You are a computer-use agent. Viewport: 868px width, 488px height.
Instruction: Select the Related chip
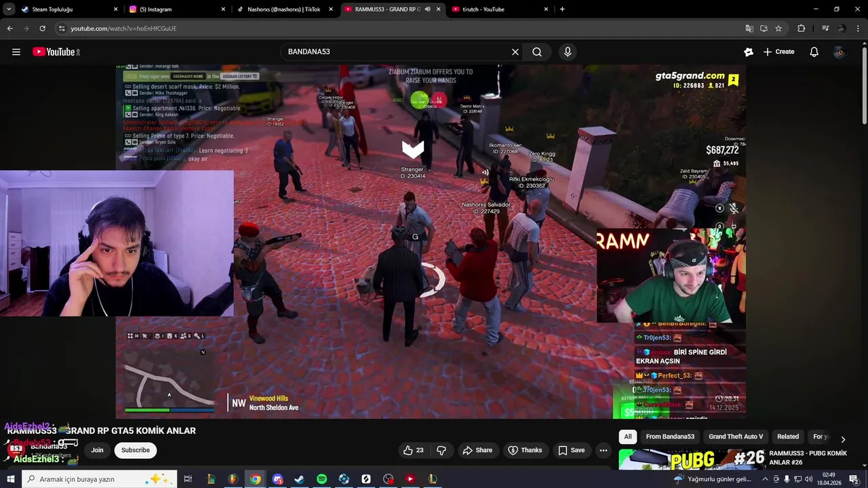[x=788, y=436]
